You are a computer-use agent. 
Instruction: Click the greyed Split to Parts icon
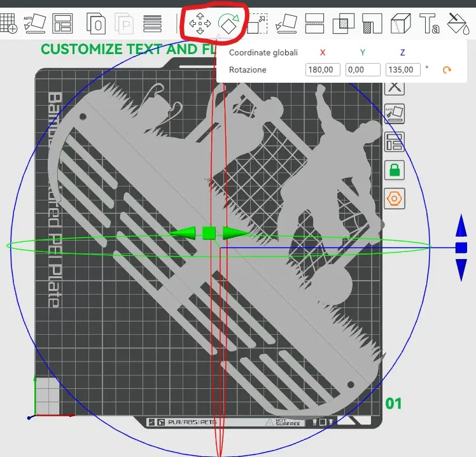[124, 23]
